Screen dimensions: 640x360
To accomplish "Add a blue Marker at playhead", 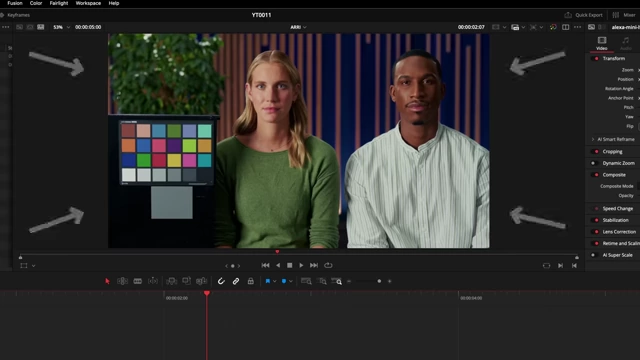I will [x=284, y=281].
